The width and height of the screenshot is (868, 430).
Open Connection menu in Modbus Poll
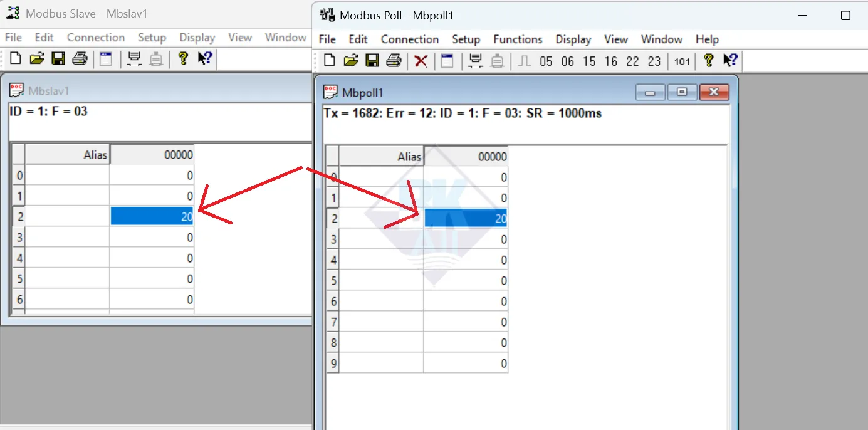click(x=410, y=39)
